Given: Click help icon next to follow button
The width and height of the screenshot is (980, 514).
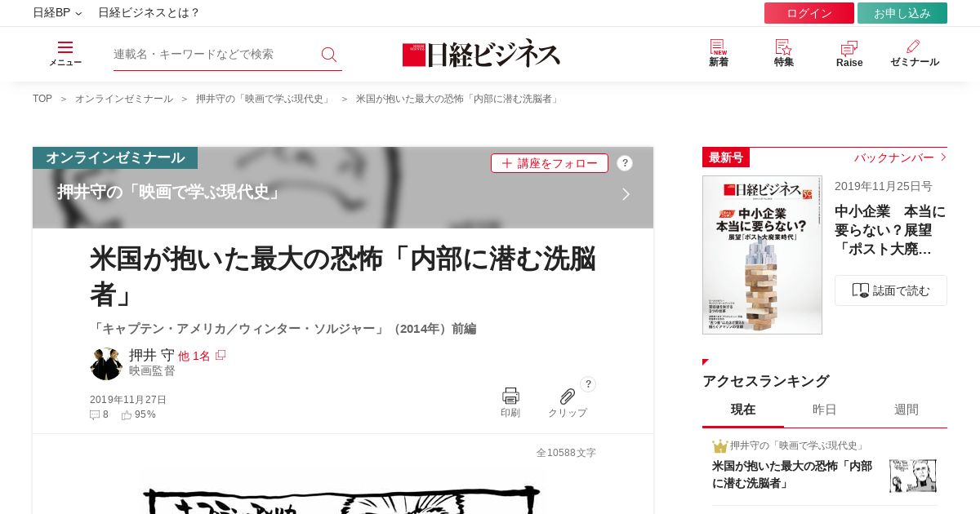Looking at the screenshot, I should [x=625, y=163].
